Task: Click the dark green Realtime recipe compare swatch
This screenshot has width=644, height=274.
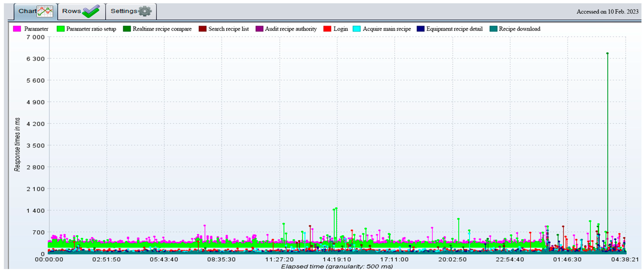Action: pos(127,29)
